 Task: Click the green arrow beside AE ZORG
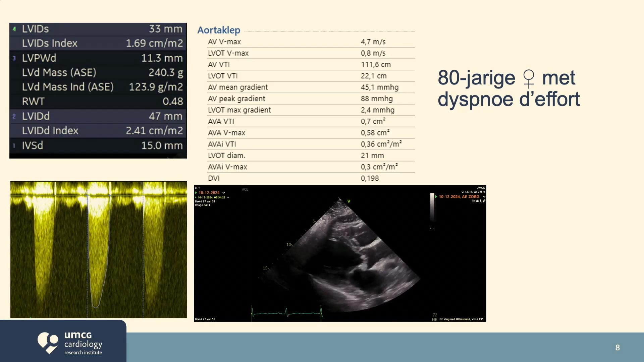coord(436,197)
